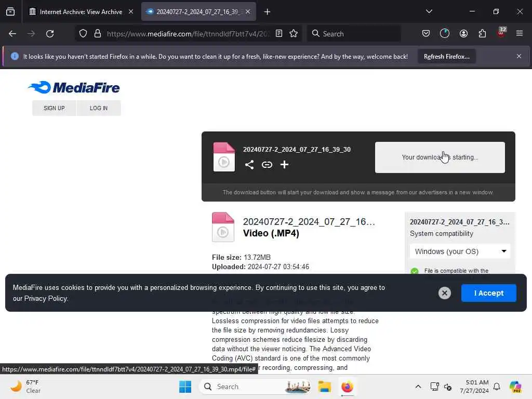Click the plus icon to save file
Image resolution: width=532 pixels, height=399 pixels.
[284, 165]
